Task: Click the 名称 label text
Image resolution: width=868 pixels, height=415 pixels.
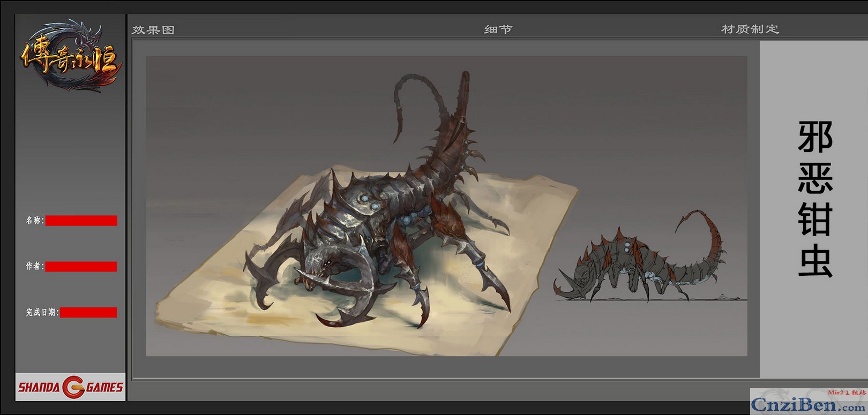Action: pos(34,220)
